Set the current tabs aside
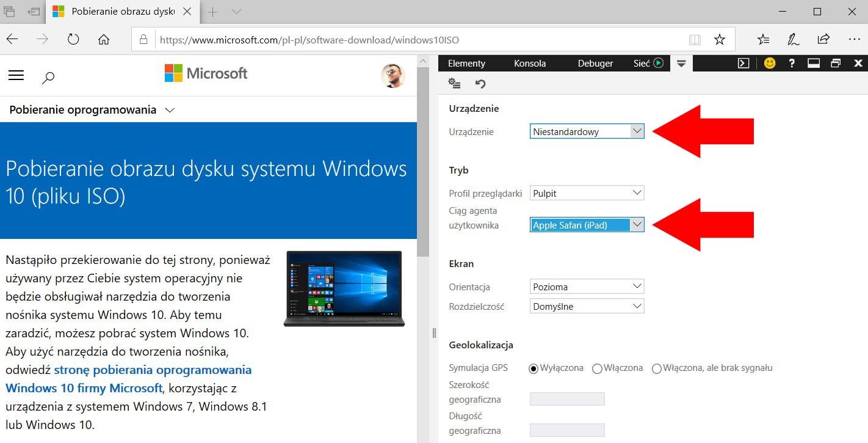Image resolution: width=868 pixels, height=443 pixels. pos(34,12)
